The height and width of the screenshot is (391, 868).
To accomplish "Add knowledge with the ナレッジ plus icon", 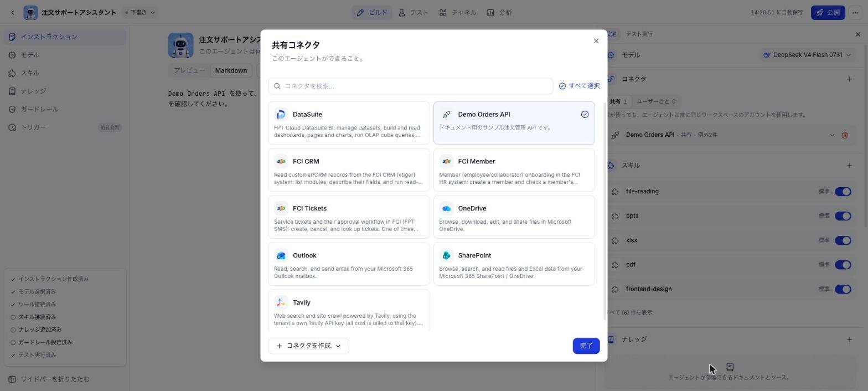I will [x=849, y=339].
